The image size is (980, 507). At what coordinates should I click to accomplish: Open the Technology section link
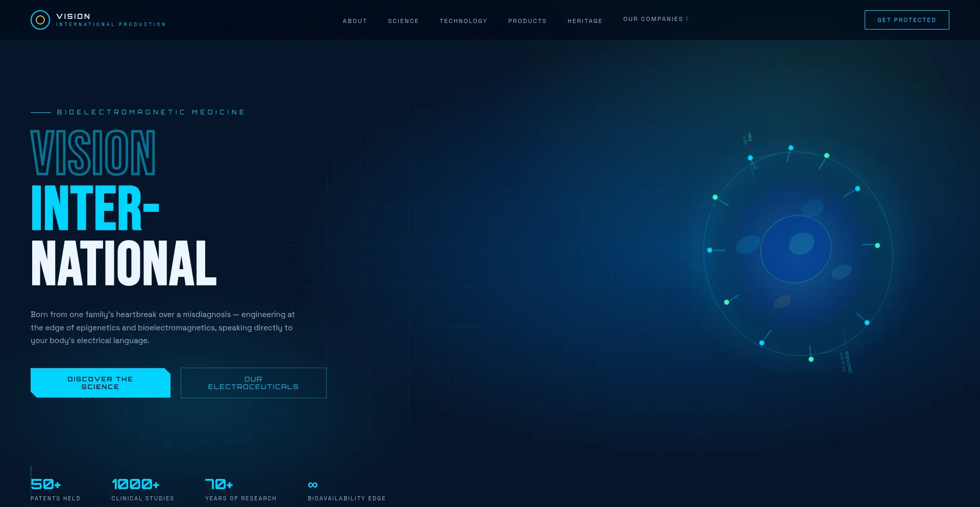pos(463,21)
